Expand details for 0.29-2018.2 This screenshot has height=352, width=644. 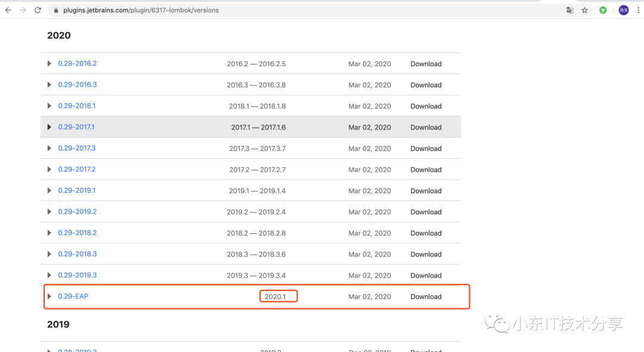tap(49, 233)
